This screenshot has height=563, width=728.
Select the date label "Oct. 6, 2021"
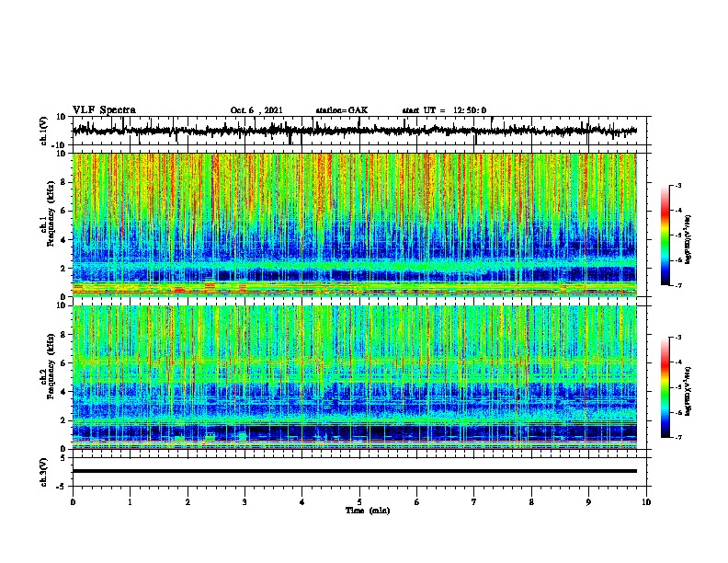tap(256, 110)
